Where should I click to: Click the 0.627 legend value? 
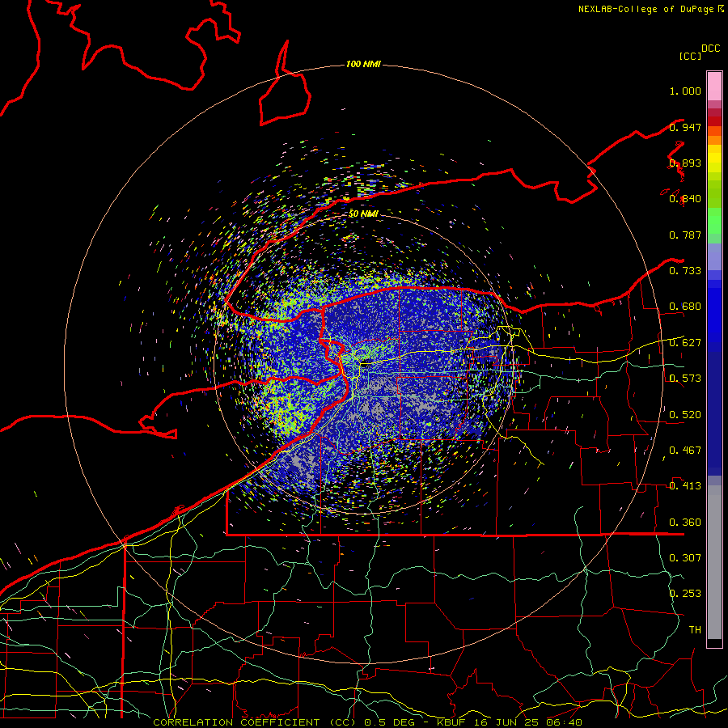(x=685, y=343)
